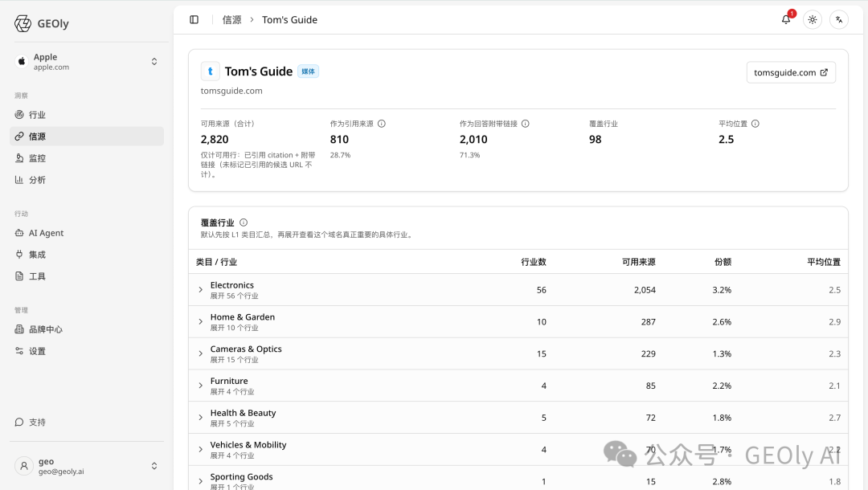868x490 pixels.
Task: Click the 28.7% percentage text
Action: click(341, 155)
